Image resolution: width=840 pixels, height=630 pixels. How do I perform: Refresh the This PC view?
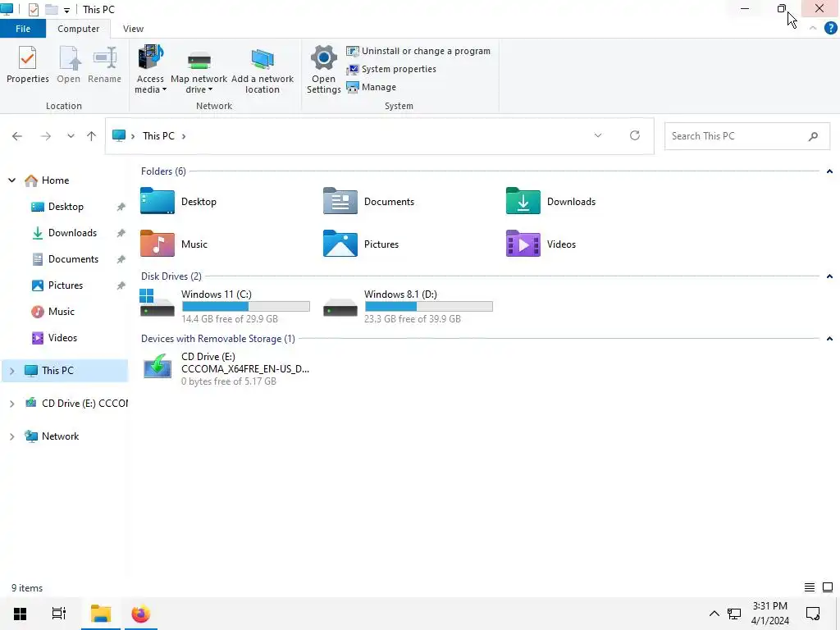635,135
